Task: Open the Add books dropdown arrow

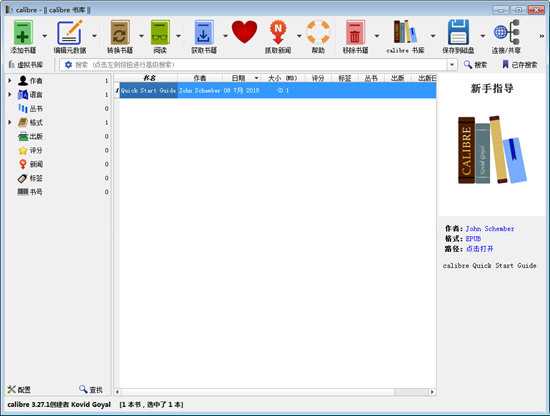Action: point(45,36)
